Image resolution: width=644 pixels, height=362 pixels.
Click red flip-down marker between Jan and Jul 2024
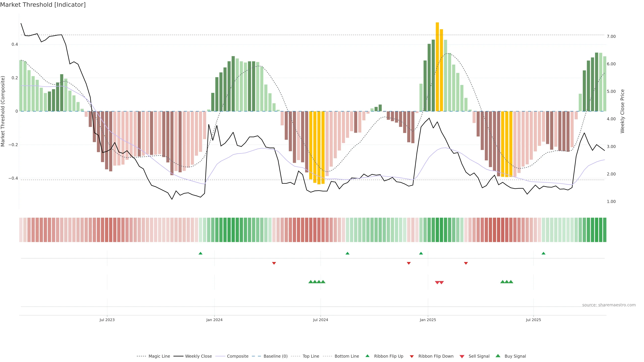pos(274,263)
